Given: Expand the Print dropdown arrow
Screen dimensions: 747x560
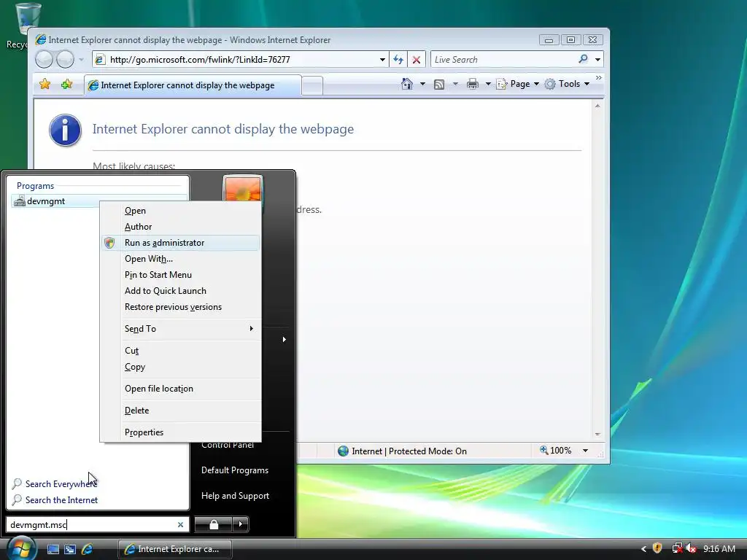Looking at the screenshot, I should pyautogui.click(x=488, y=84).
